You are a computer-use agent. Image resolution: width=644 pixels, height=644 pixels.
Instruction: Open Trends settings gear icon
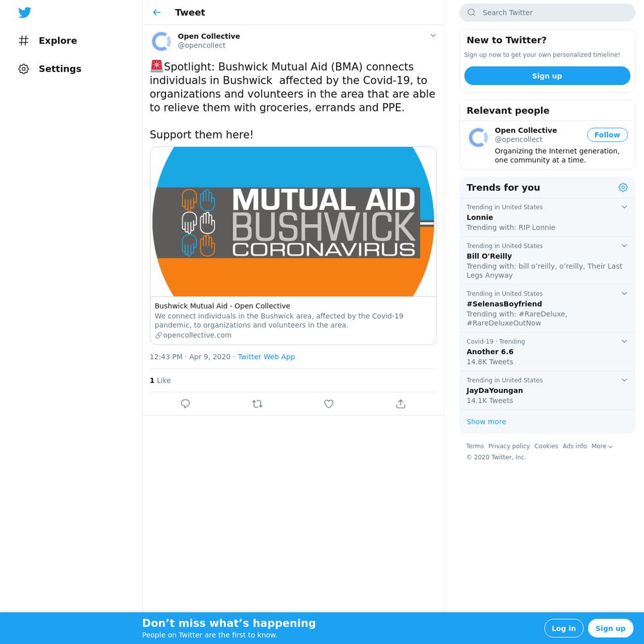(x=623, y=187)
